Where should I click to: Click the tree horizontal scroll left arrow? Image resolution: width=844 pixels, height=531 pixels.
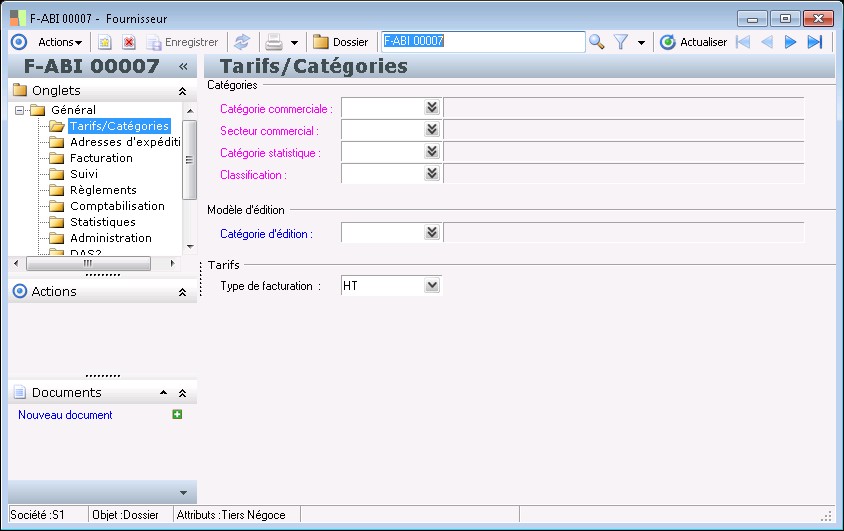(x=16, y=263)
